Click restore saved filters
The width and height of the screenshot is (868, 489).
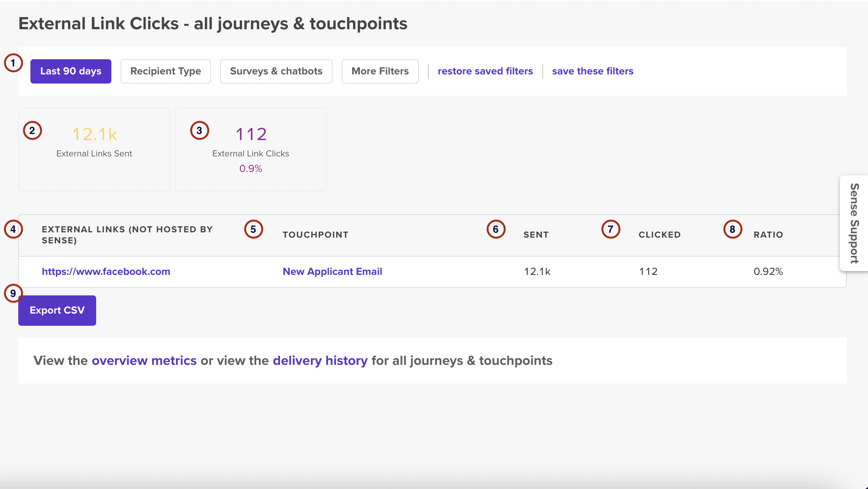click(485, 71)
